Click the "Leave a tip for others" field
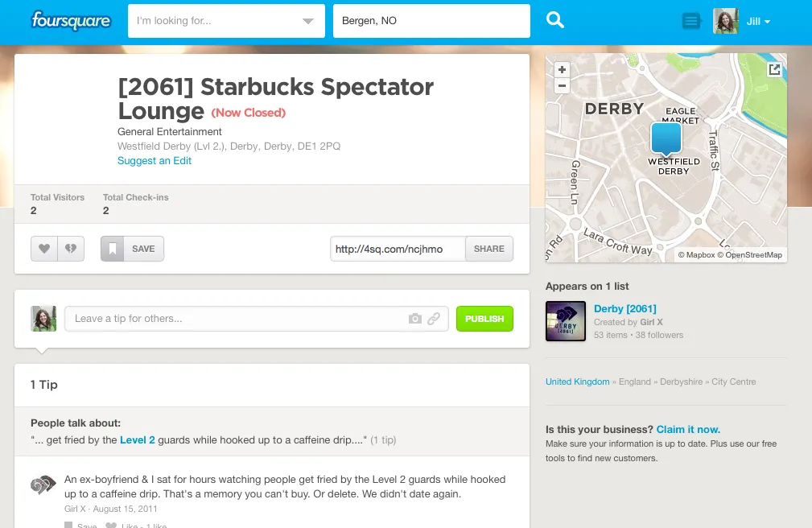The image size is (812, 528). point(233,319)
